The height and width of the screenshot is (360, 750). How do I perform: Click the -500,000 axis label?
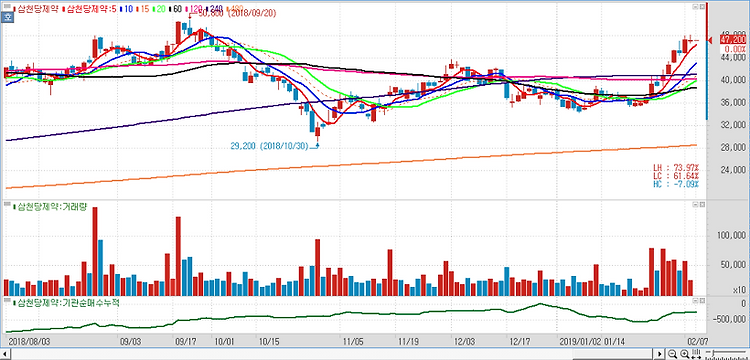pos(729,320)
